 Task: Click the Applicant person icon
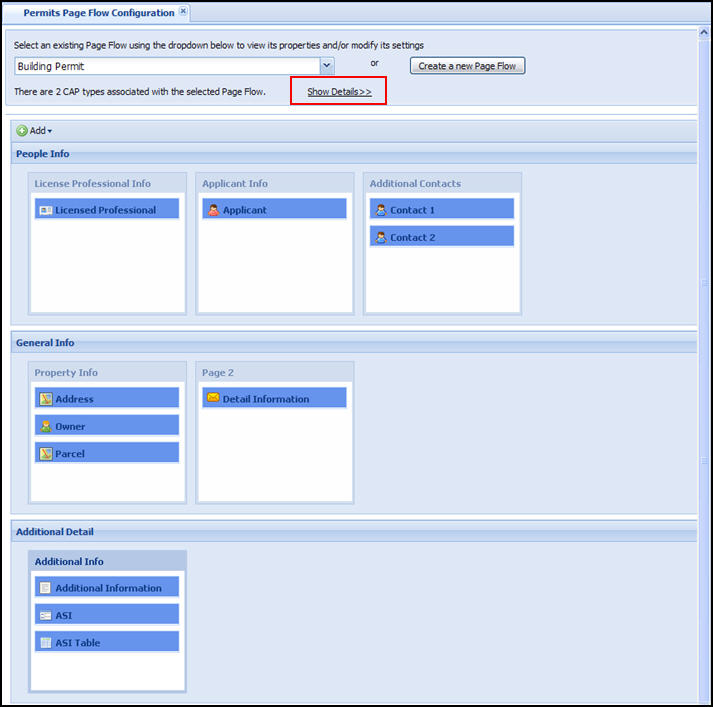(213, 210)
